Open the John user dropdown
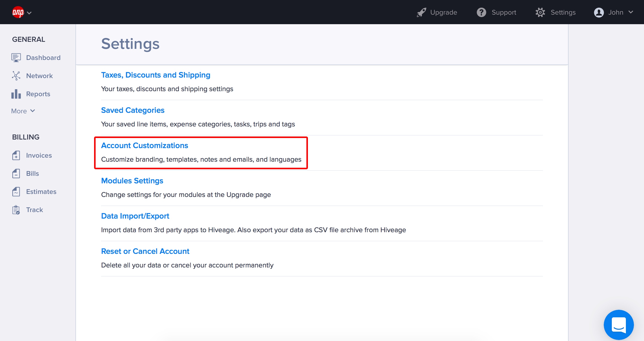644x341 pixels. click(614, 12)
